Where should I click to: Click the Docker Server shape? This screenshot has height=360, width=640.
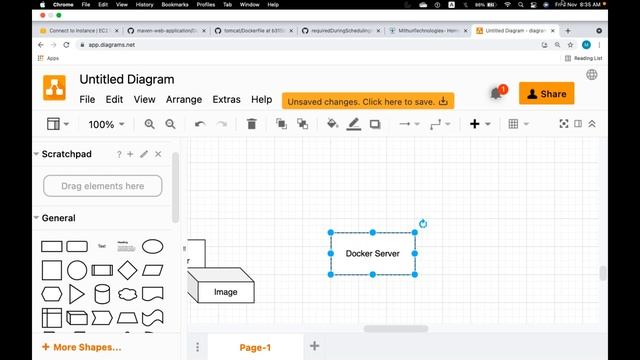[x=373, y=253]
